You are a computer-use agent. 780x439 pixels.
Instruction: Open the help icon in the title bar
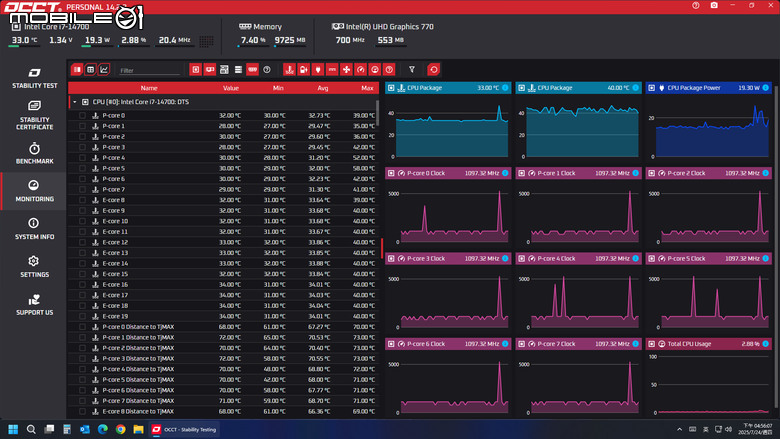pyautogui.click(x=695, y=5)
